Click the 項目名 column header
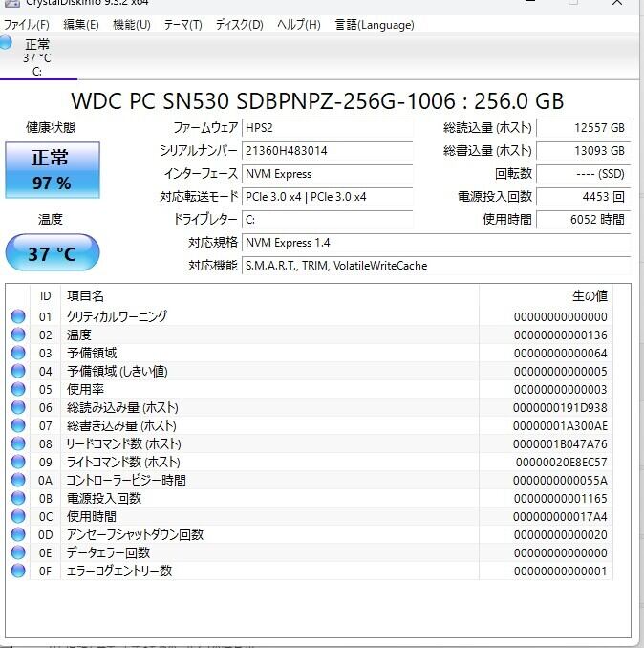 pyautogui.click(x=269, y=296)
